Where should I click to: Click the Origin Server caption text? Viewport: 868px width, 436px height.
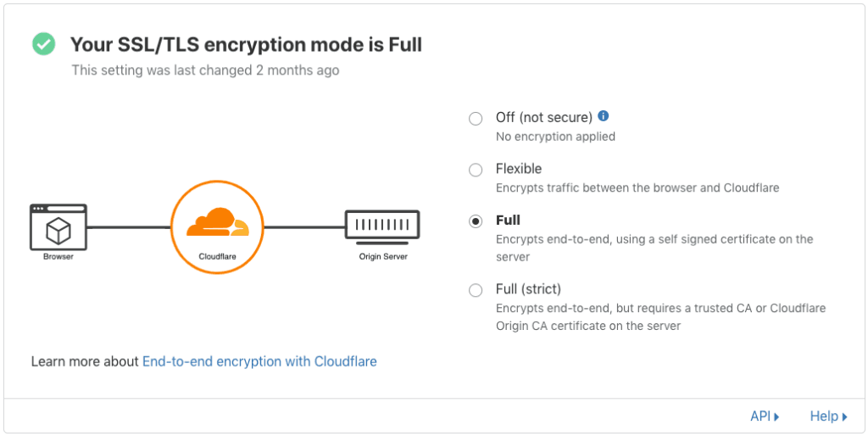click(383, 256)
